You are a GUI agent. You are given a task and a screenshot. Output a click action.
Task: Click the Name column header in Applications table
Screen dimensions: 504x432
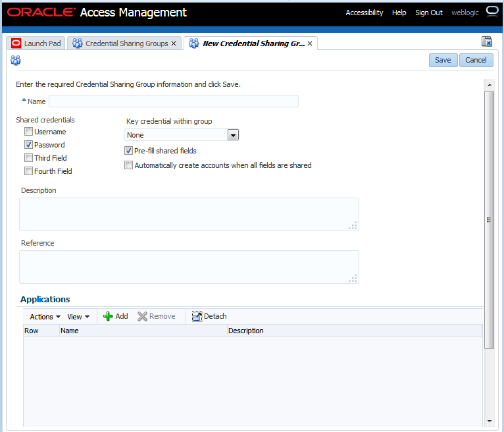(x=143, y=331)
